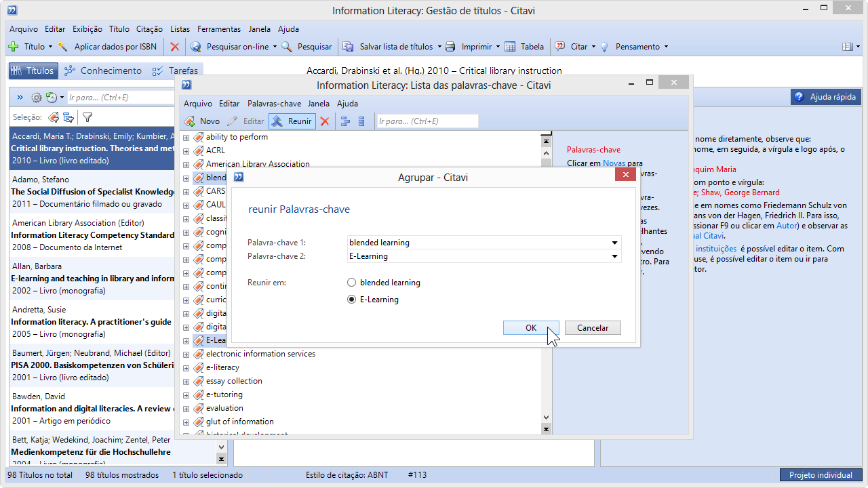Click the Citar quote icon
868x488 pixels.
[560, 47]
